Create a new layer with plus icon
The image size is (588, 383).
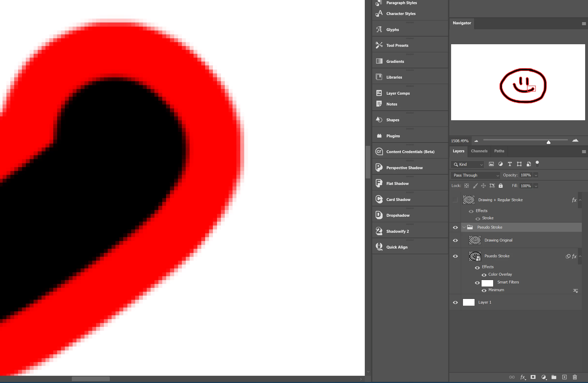(564, 377)
